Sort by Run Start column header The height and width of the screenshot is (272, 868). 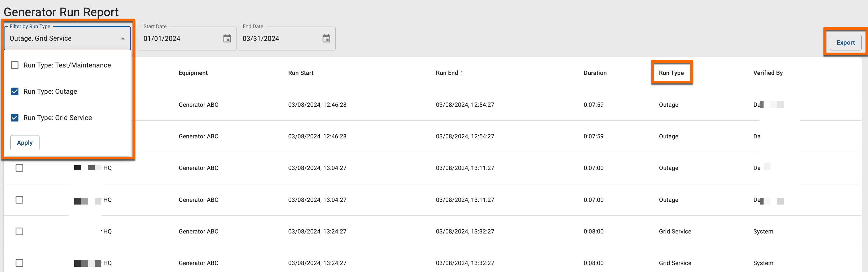301,73
